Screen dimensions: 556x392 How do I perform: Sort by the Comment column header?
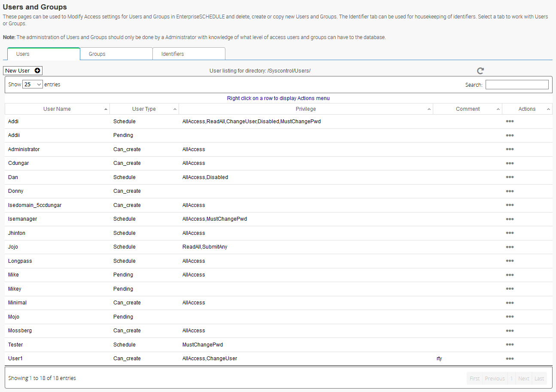tap(468, 109)
